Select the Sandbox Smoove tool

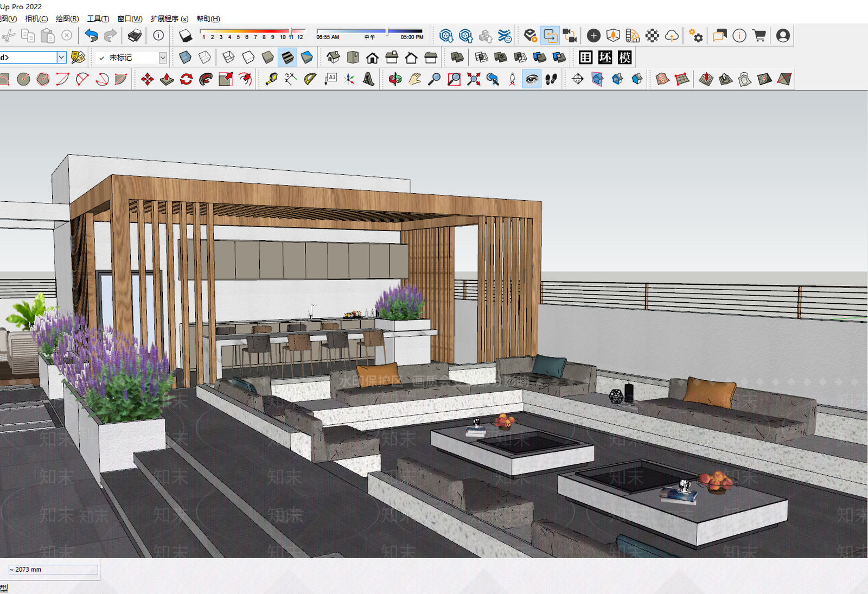(x=706, y=79)
